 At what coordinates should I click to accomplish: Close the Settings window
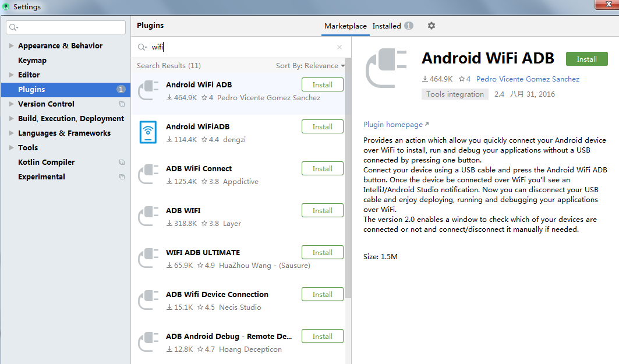click(607, 4)
